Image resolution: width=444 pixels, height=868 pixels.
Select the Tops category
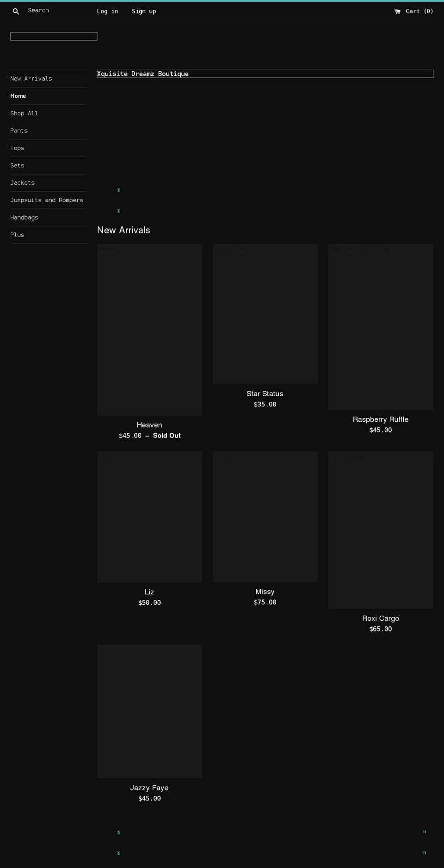coord(17,148)
